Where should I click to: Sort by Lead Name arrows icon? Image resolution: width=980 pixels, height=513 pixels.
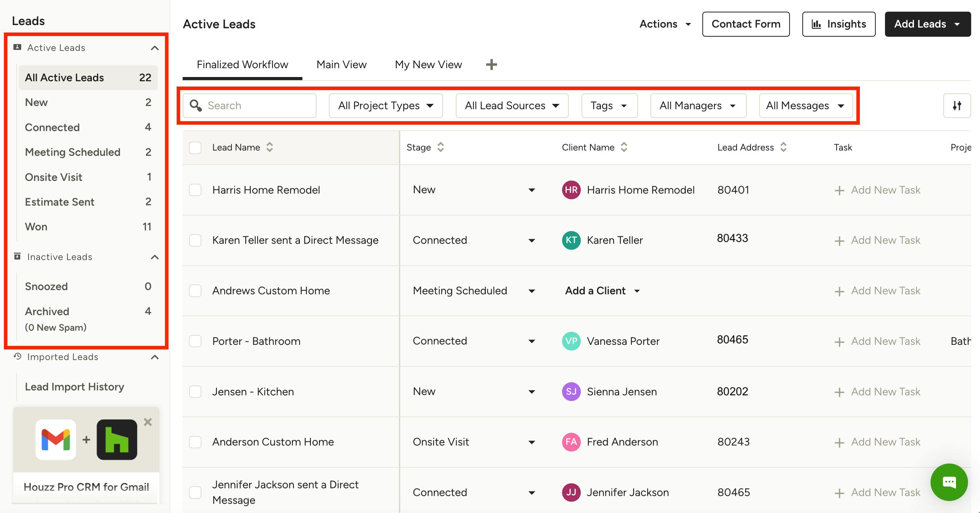tap(270, 147)
